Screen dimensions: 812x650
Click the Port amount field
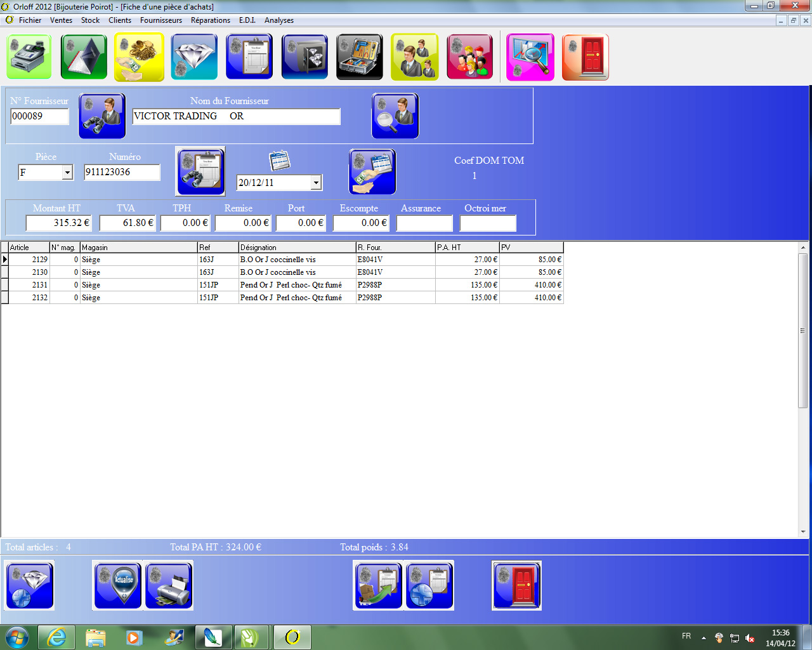[301, 223]
